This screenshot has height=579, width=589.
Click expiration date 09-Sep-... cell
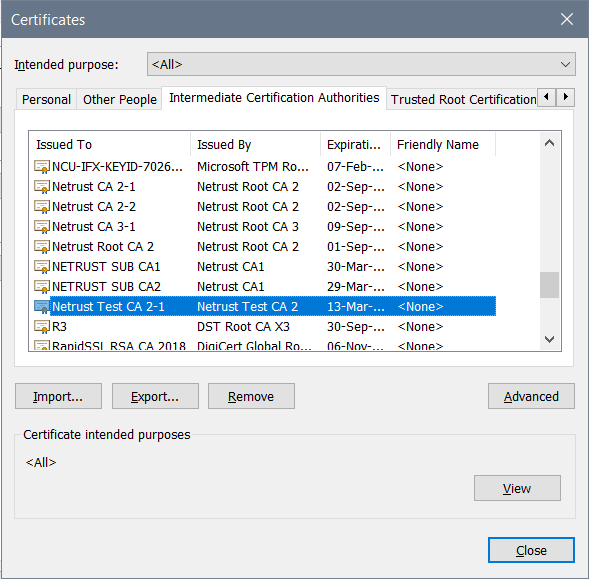355,227
